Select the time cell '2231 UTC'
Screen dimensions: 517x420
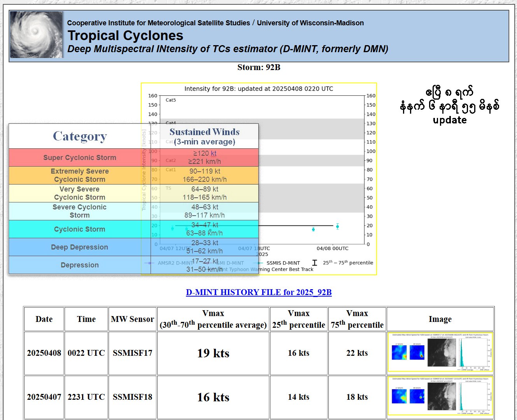(x=86, y=397)
